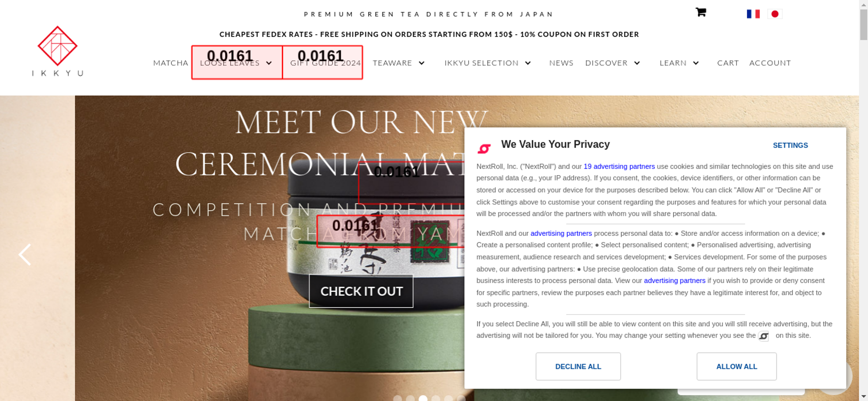Go to previous slide with left arrow
The height and width of the screenshot is (401, 868).
click(25, 254)
